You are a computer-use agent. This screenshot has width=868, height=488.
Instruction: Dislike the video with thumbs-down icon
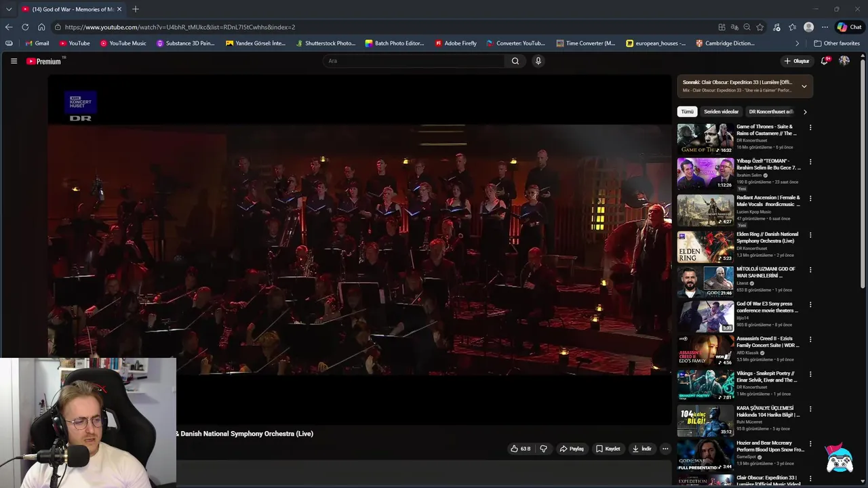coord(543,449)
